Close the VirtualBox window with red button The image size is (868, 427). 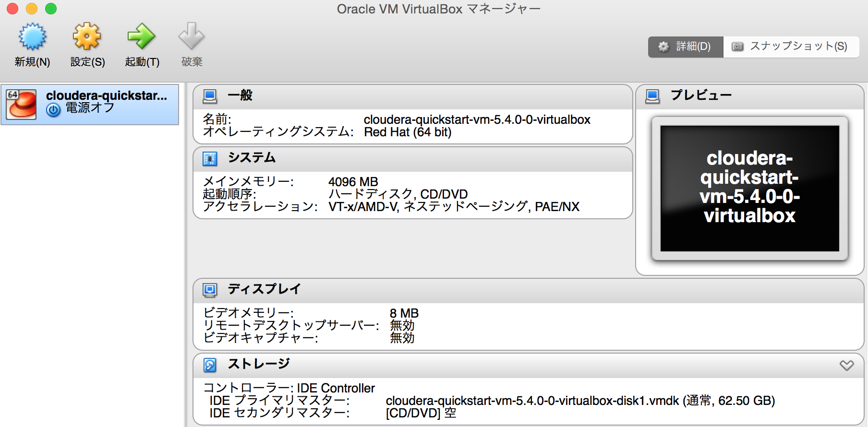pyautogui.click(x=12, y=9)
